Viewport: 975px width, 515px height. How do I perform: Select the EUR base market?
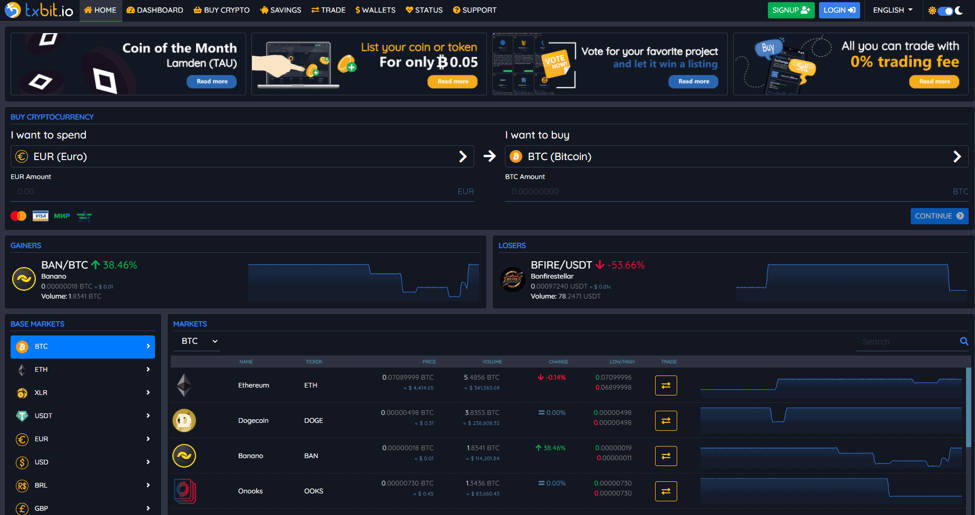click(83, 439)
